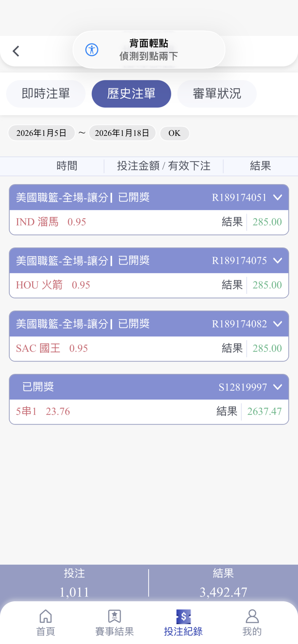Select the 歷史注單 tab
Viewport: 298px width, 644px height.
click(x=131, y=94)
